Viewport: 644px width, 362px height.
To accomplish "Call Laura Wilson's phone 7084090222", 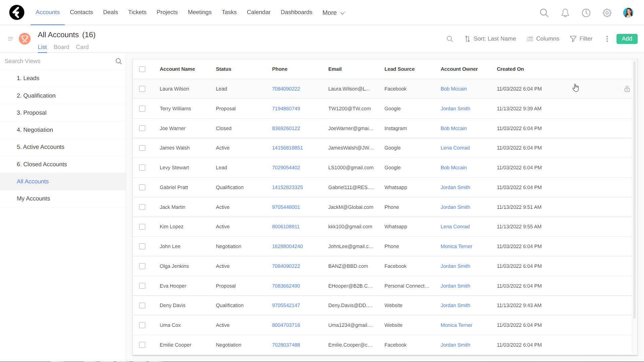I will coord(286,89).
